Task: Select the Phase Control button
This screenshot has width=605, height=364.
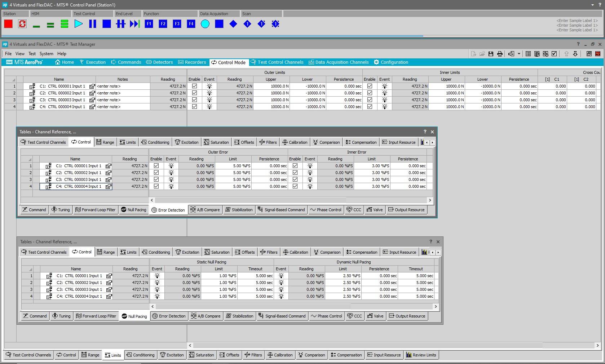Action: [326, 210]
